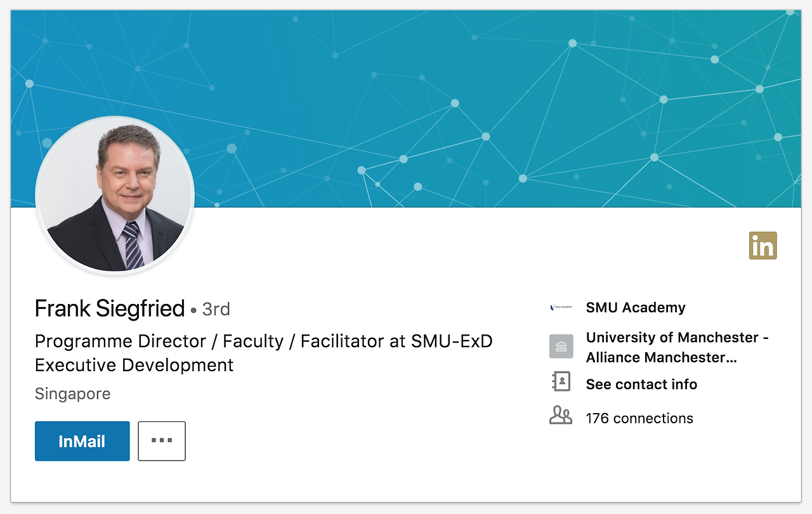Click the connections people icon
This screenshot has height=514, width=812.
pos(561,416)
